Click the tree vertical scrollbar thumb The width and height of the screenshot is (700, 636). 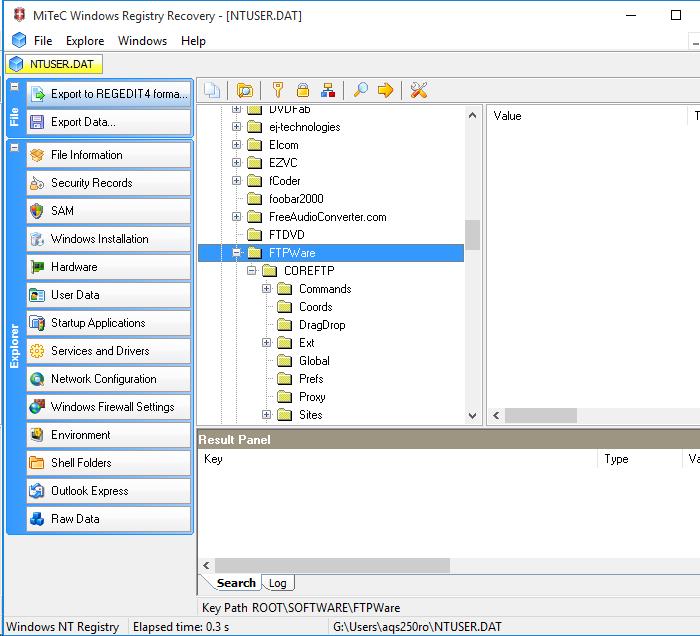472,235
